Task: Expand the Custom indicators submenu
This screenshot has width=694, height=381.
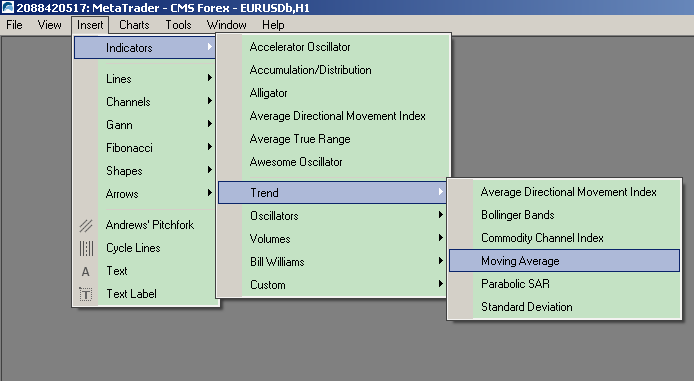Action: pyautogui.click(x=332, y=285)
